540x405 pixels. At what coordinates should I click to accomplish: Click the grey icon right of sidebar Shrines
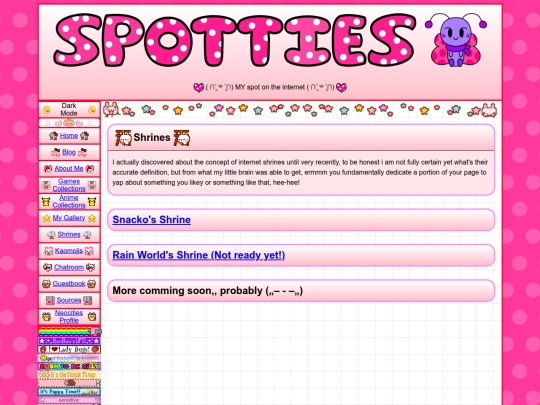pos(87,235)
